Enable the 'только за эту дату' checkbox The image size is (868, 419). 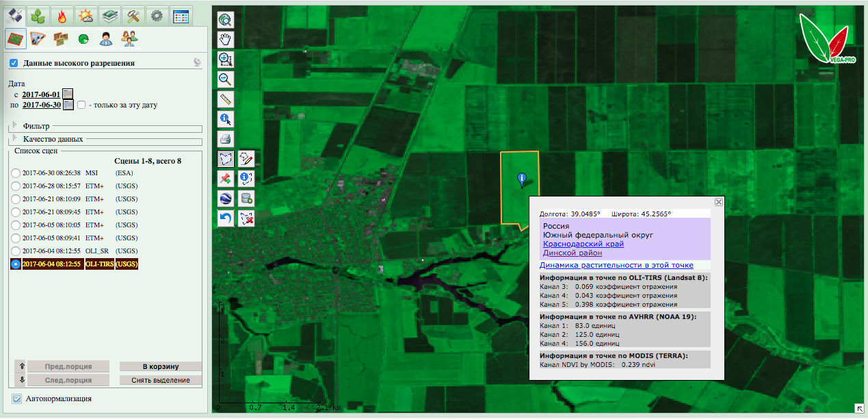point(81,105)
